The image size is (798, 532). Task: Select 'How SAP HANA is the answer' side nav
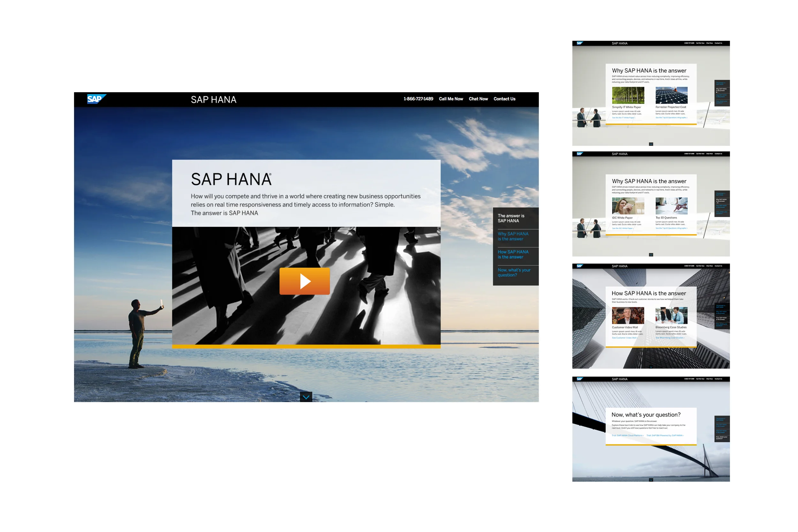click(x=513, y=254)
